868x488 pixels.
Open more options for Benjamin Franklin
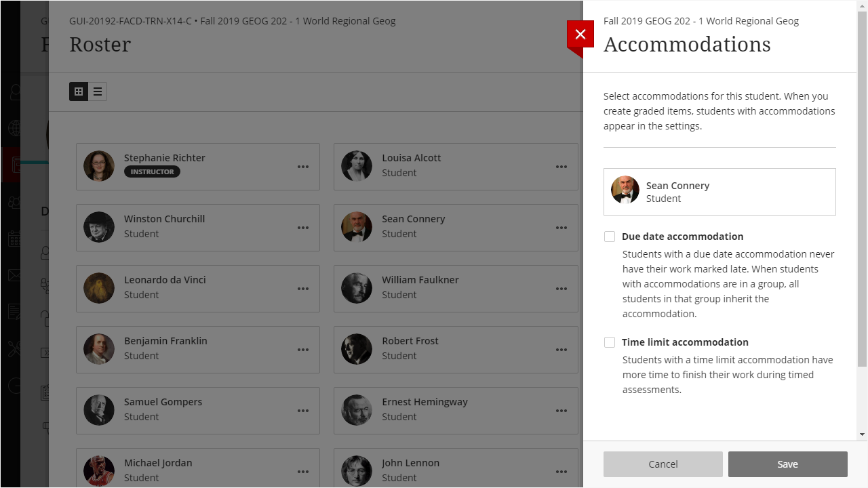[303, 350]
